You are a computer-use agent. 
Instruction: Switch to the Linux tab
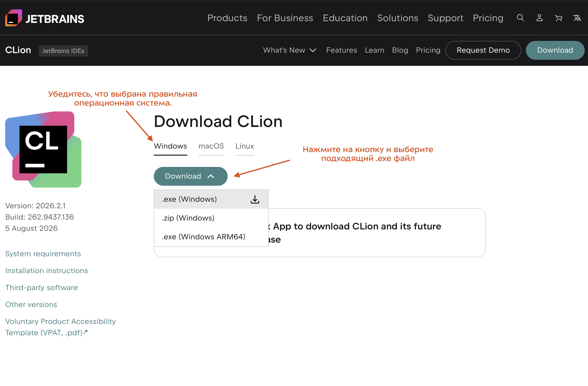(245, 146)
